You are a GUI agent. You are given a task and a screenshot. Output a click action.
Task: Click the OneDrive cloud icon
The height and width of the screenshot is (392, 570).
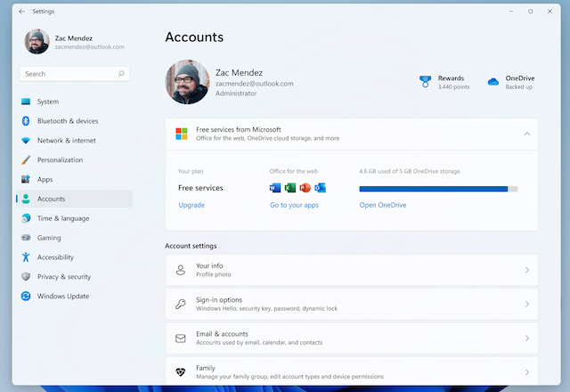point(493,82)
